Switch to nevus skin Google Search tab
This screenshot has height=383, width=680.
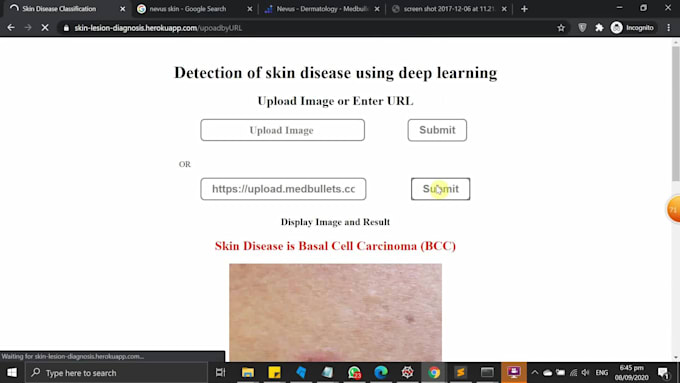click(188, 9)
